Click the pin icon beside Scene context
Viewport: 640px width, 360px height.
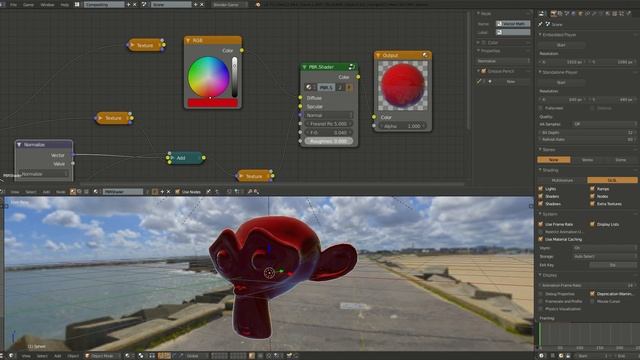point(540,24)
